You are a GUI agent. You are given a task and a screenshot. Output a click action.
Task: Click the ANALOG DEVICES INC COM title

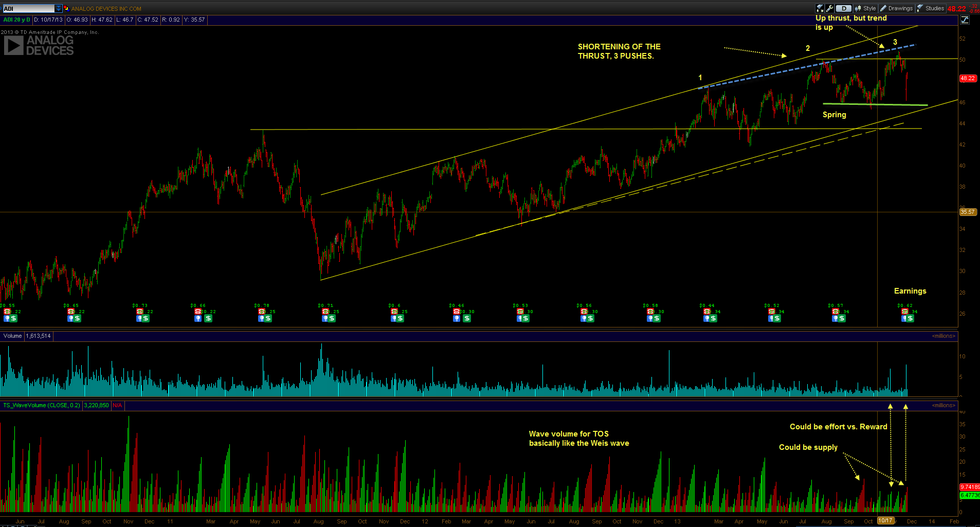click(106, 9)
